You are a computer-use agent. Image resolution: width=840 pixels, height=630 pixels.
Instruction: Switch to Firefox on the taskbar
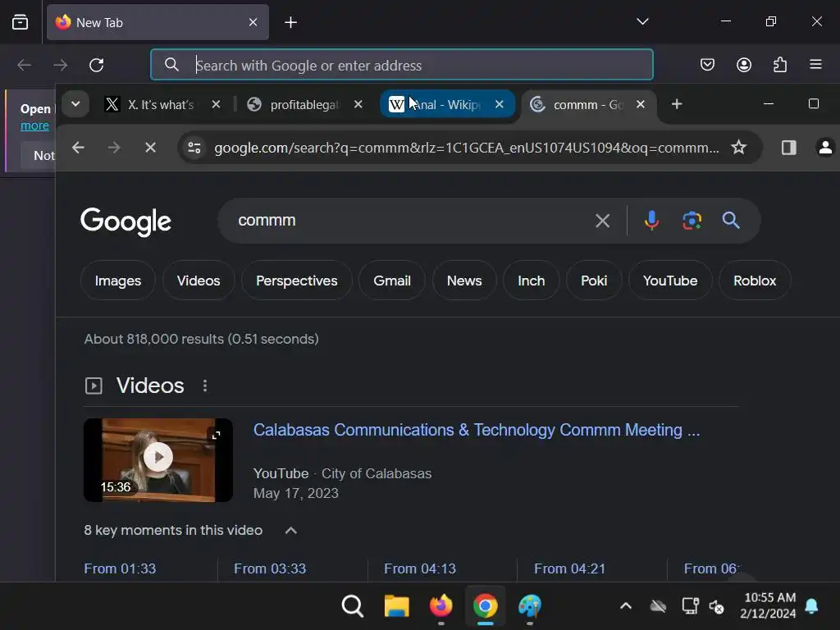(441, 606)
